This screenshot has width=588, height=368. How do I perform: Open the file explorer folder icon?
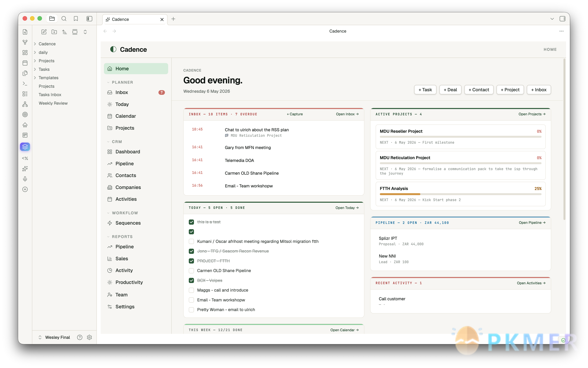pyautogui.click(x=52, y=19)
